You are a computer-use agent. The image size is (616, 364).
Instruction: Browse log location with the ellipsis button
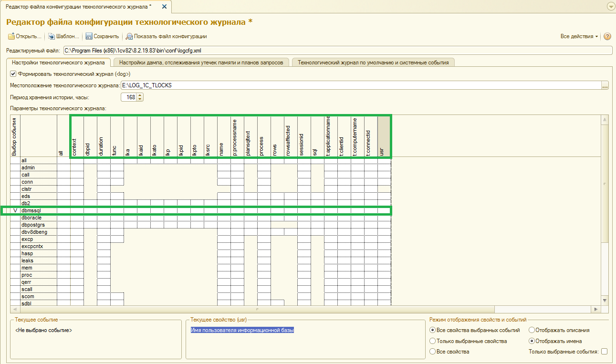pyautogui.click(x=606, y=85)
